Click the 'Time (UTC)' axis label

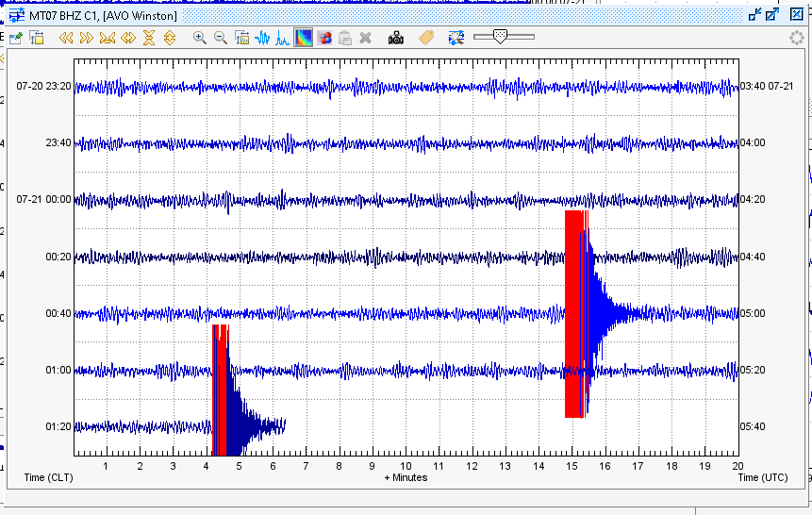[763, 477]
